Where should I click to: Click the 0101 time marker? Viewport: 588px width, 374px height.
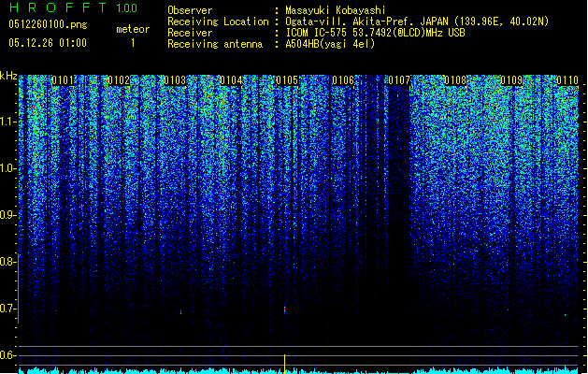tap(63, 80)
